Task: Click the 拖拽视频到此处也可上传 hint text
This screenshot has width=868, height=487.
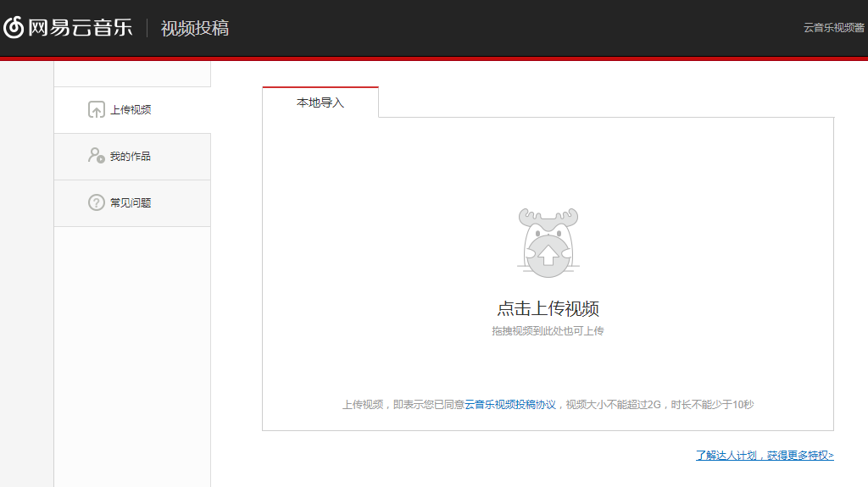Action: pyautogui.click(x=548, y=331)
